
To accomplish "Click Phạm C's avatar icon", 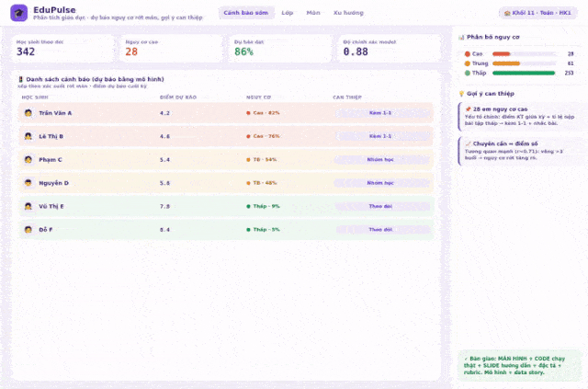I will tap(28, 160).
